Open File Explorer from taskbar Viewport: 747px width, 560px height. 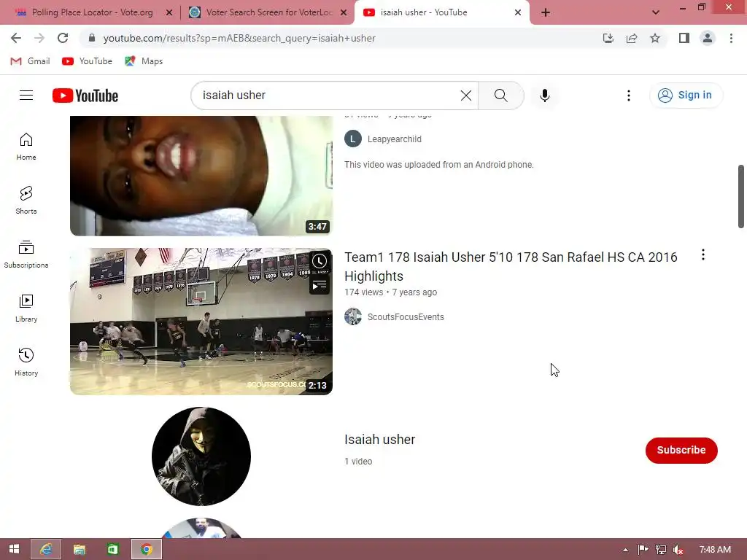click(x=79, y=549)
